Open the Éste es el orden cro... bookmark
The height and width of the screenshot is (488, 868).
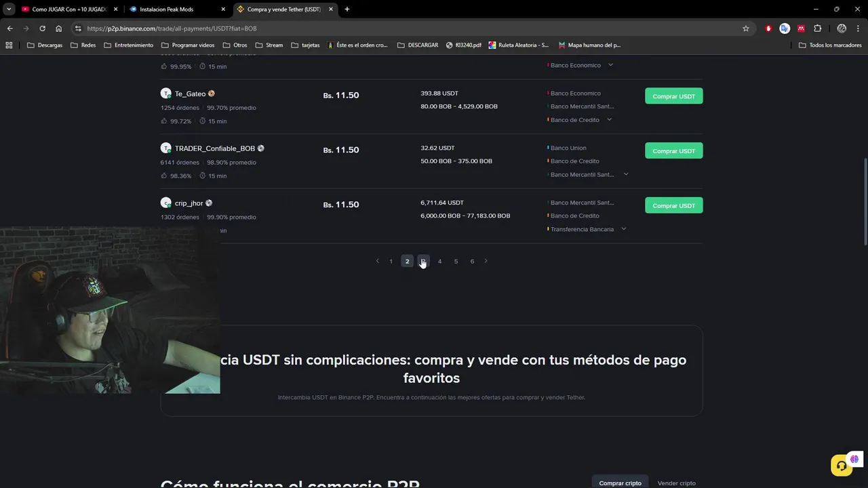tap(357, 45)
